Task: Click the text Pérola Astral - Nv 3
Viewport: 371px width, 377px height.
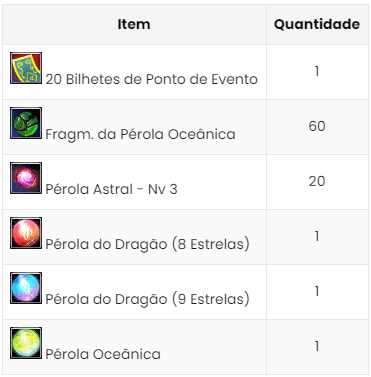Action: click(111, 189)
